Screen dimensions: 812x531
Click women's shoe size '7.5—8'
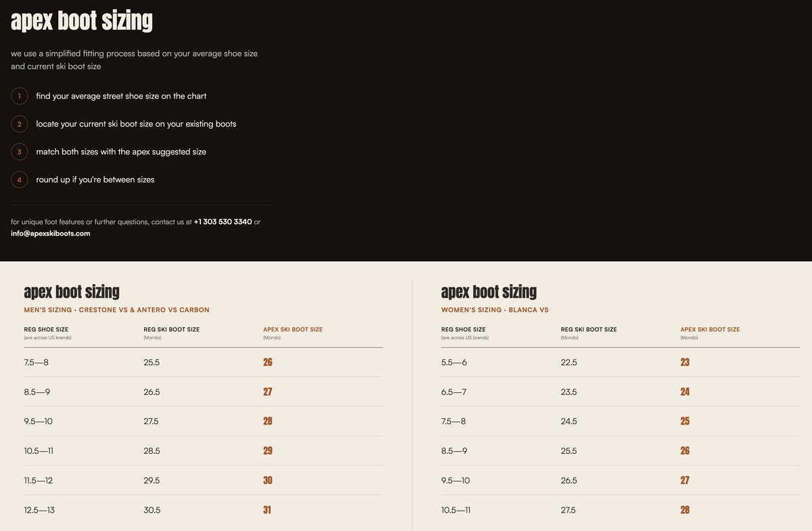point(453,421)
